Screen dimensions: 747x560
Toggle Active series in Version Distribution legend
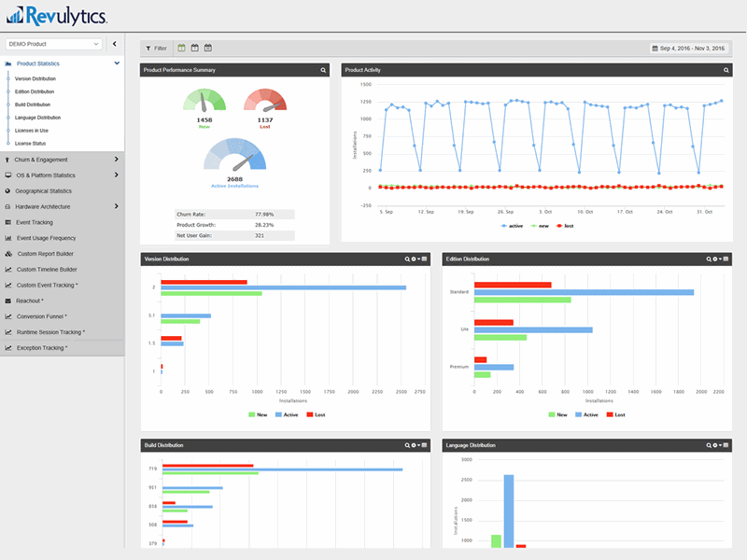(x=287, y=414)
